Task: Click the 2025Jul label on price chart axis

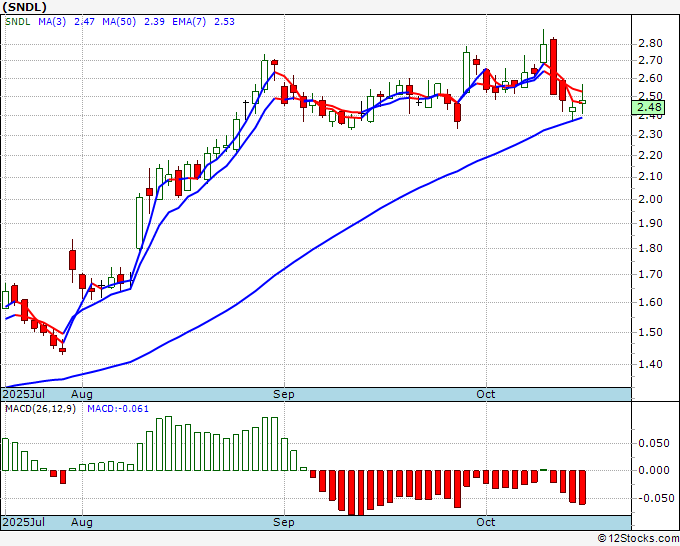Action: click(x=24, y=394)
